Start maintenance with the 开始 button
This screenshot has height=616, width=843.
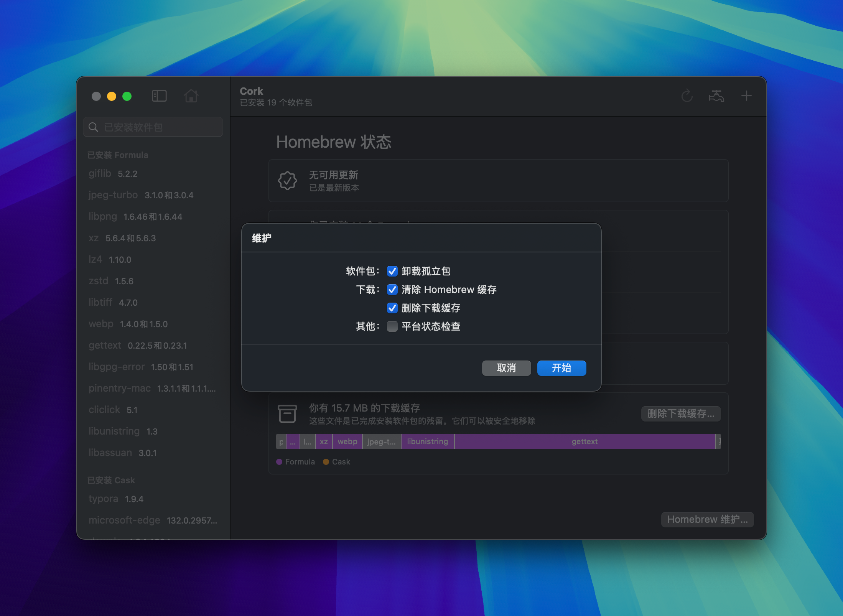(561, 368)
